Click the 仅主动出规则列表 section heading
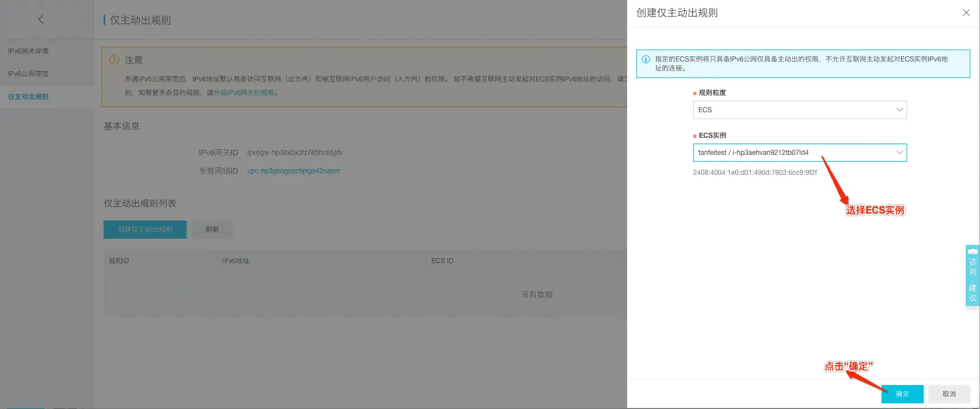The width and height of the screenshot is (980, 409). coord(139,203)
